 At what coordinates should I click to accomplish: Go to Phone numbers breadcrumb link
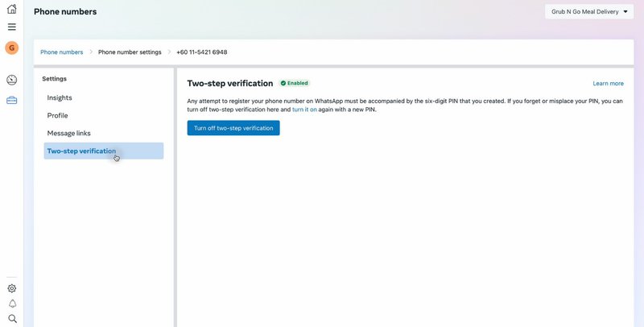pos(62,52)
